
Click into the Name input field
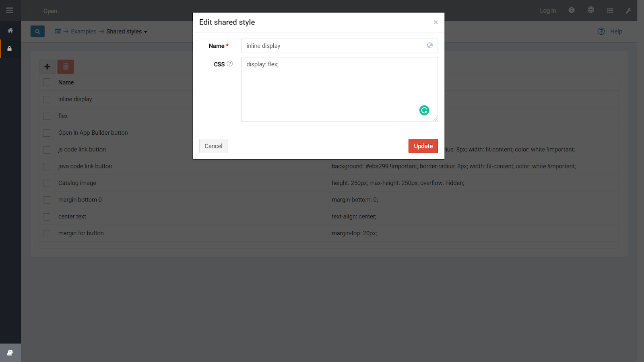point(339,46)
